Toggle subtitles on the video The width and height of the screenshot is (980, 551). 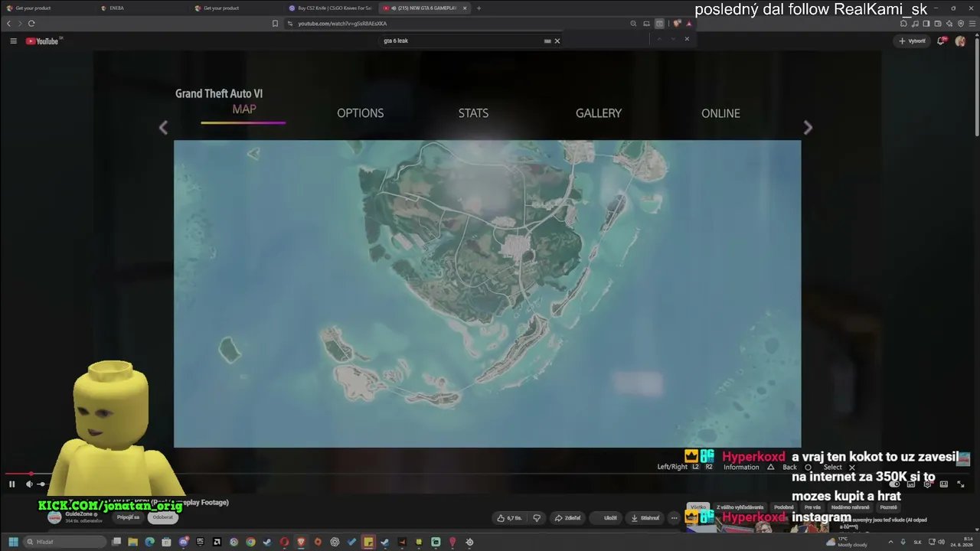(x=911, y=484)
